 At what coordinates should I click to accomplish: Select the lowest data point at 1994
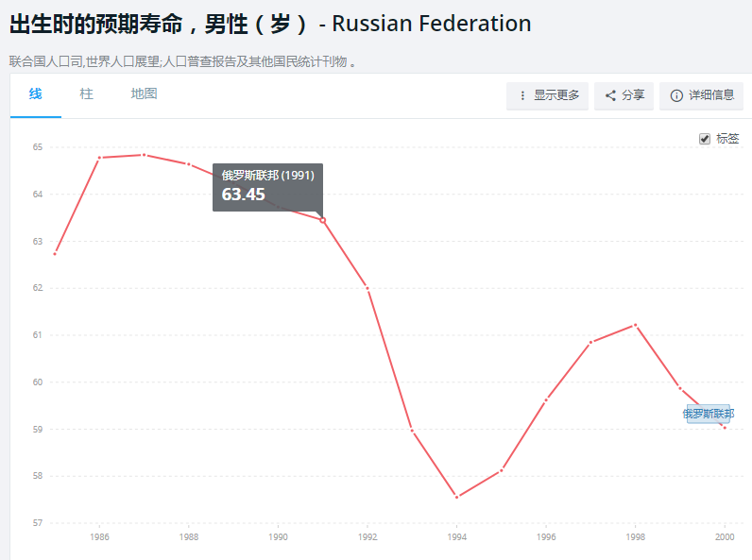click(x=456, y=497)
